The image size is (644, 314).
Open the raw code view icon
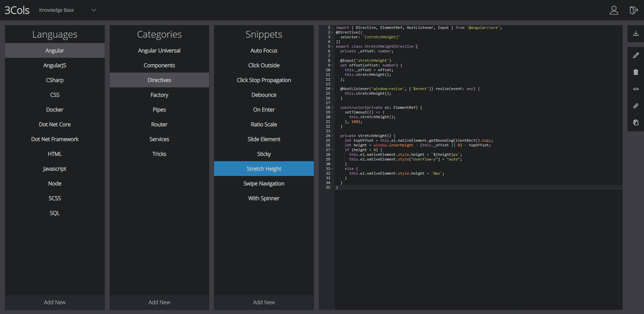pyautogui.click(x=635, y=89)
